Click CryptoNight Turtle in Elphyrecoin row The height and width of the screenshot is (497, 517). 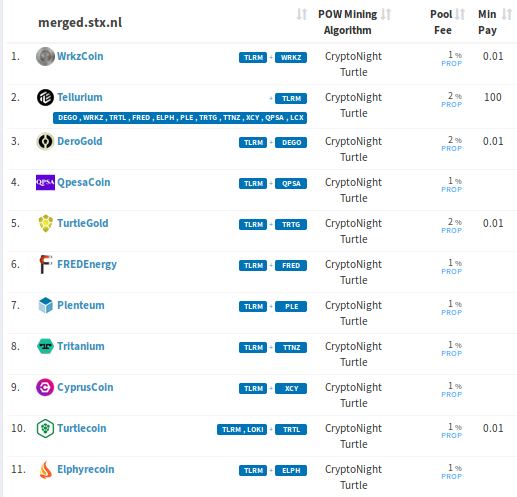coord(353,477)
